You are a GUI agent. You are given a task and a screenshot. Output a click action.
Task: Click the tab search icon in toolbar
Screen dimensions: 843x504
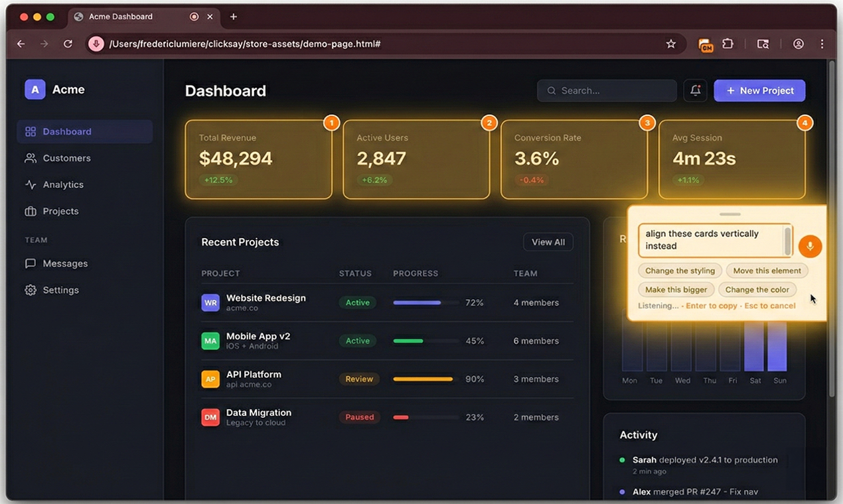coord(763,44)
